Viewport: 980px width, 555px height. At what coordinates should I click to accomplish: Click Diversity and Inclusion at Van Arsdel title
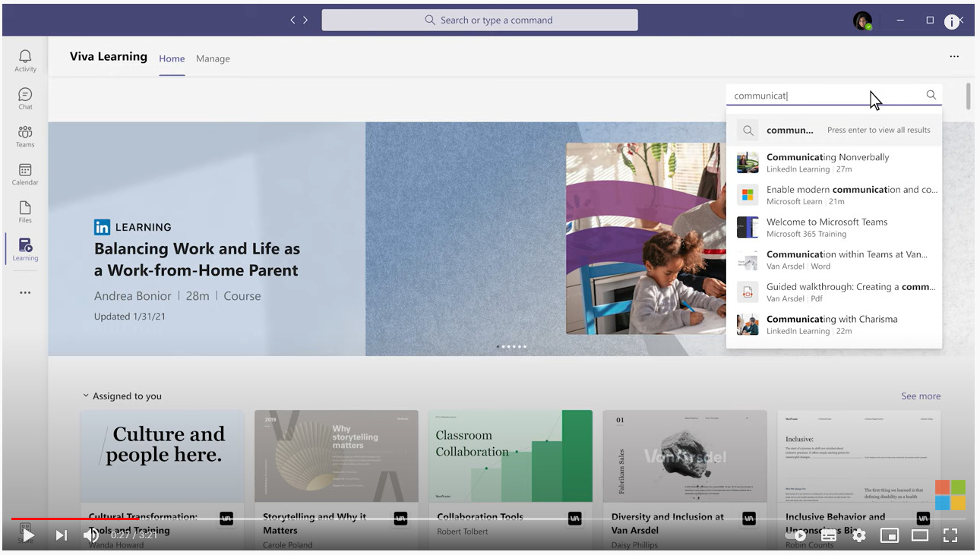pyautogui.click(x=668, y=523)
